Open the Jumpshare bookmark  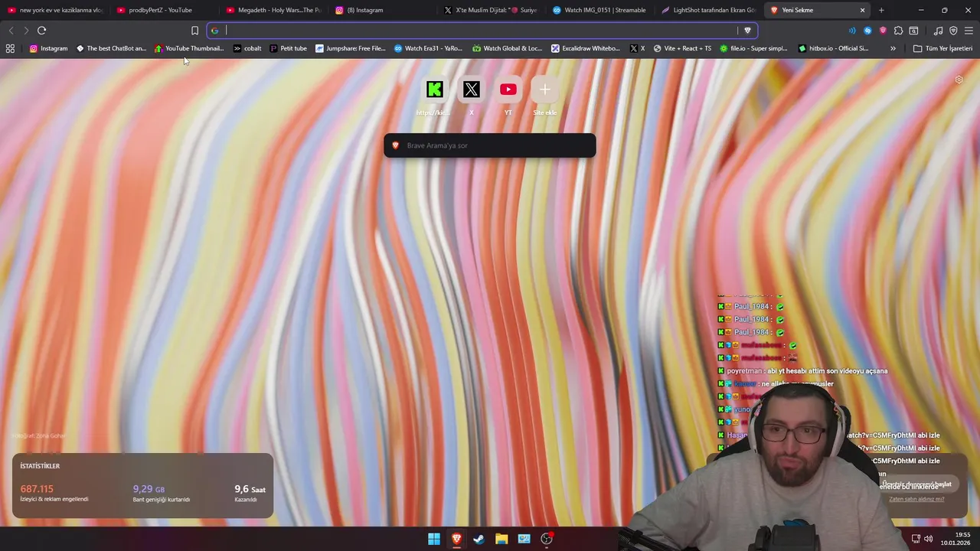tap(351, 48)
